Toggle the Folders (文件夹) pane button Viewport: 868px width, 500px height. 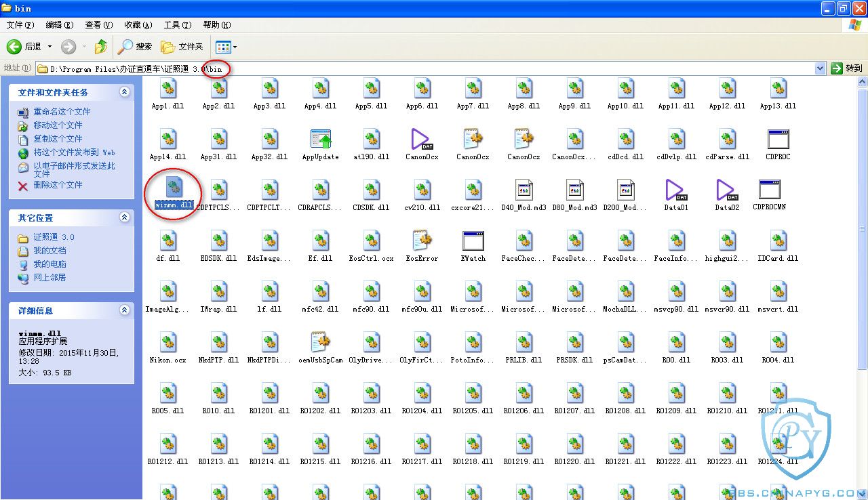point(182,47)
